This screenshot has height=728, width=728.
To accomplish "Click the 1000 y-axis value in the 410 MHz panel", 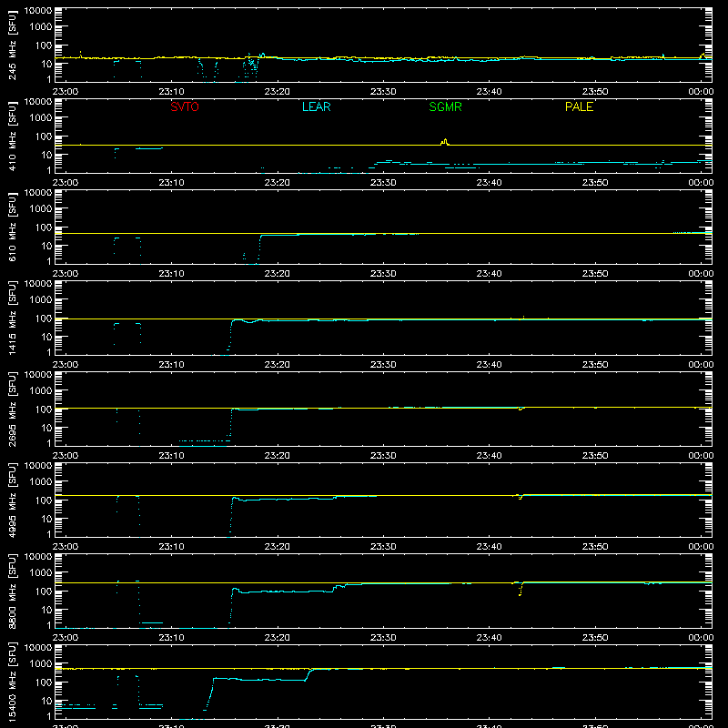I will pyautogui.click(x=41, y=118).
